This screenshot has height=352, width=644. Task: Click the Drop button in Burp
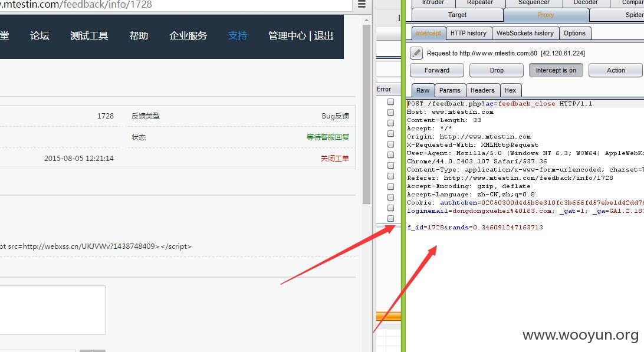[496, 70]
